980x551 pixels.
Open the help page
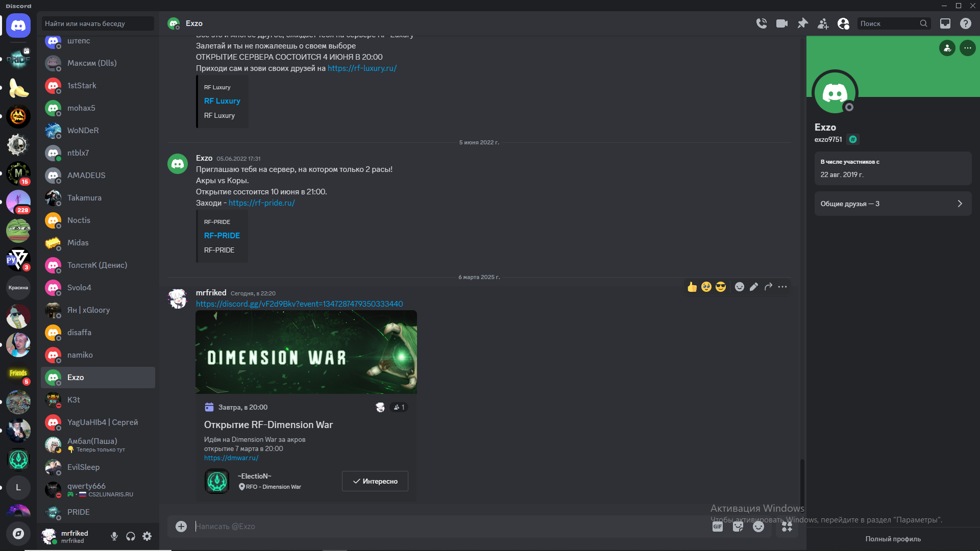coord(966,23)
